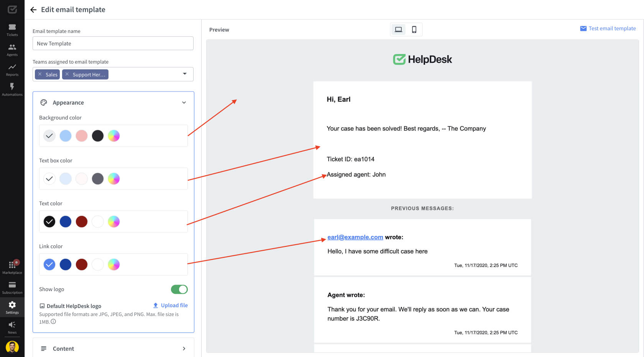Open the teams assigned dropdown arrow
The width and height of the screenshot is (644, 357).
pyautogui.click(x=185, y=74)
